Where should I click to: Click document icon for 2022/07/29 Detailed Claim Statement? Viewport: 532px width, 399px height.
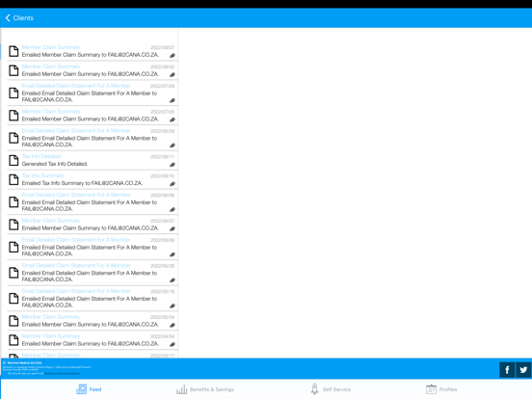click(13, 93)
